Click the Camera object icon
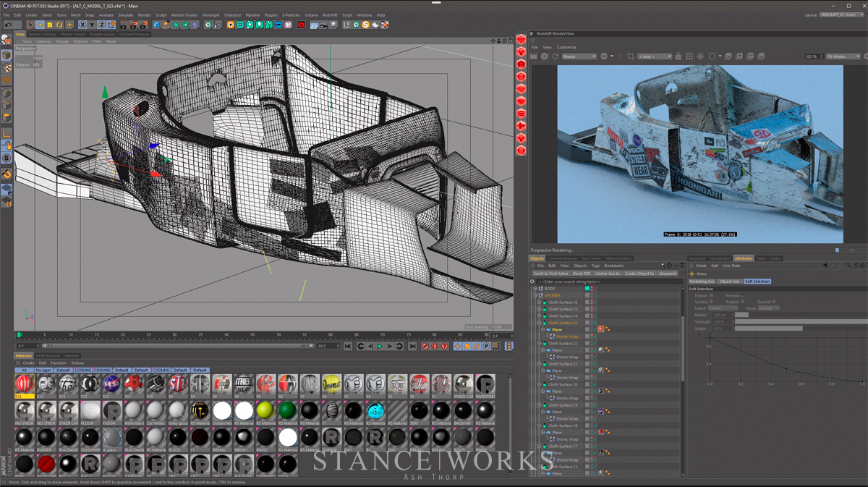The height and width of the screenshot is (487, 868). point(323,25)
